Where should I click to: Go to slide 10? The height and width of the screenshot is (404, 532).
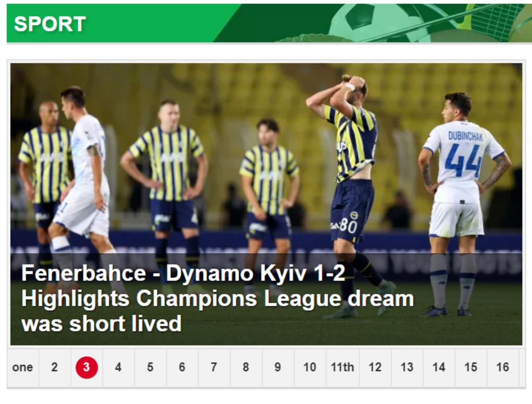tap(310, 368)
